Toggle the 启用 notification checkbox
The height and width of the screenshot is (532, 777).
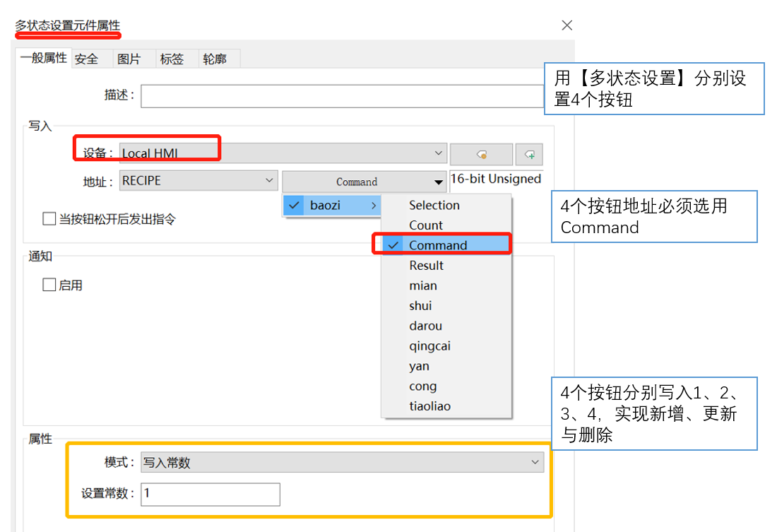pyautogui.click(x=49, y=285)
